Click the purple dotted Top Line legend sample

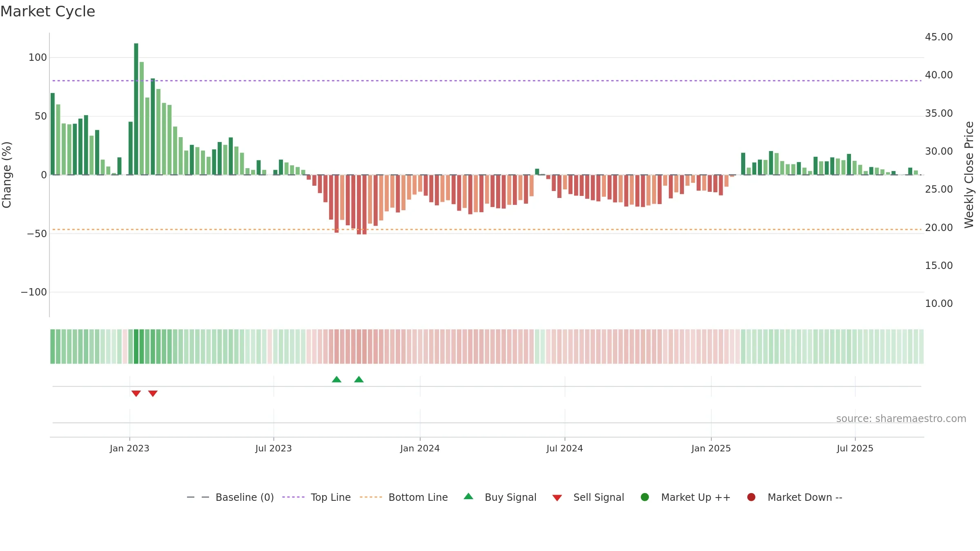pyautogui.click(x=294, y=497)
